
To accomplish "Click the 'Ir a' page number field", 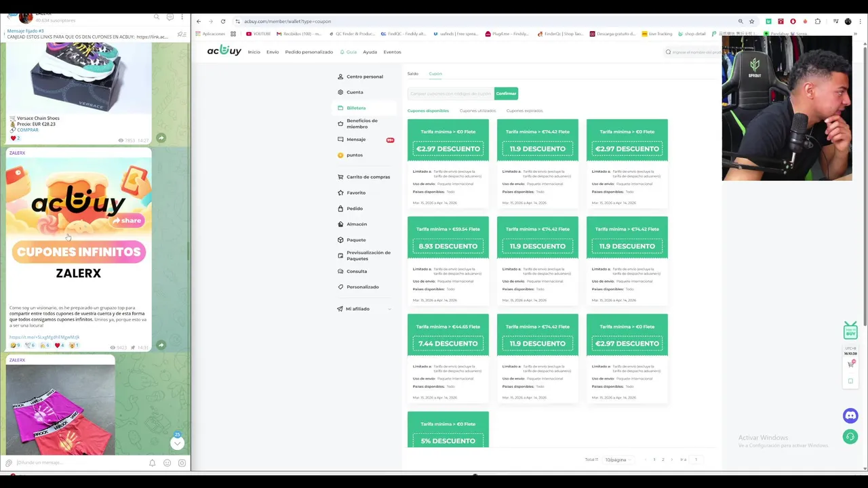I will pyautogui.click(x=695, y=460).
